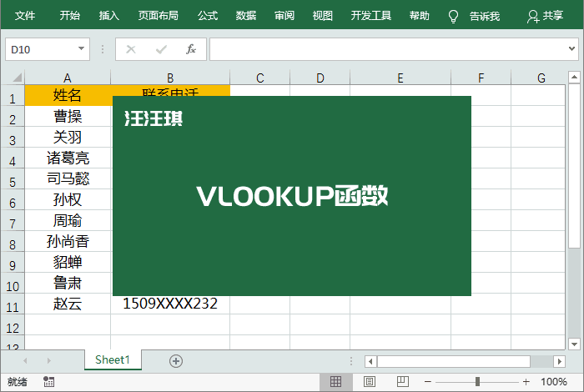Select column A header
The image size is (584, 392).
(x=68, y=78)
